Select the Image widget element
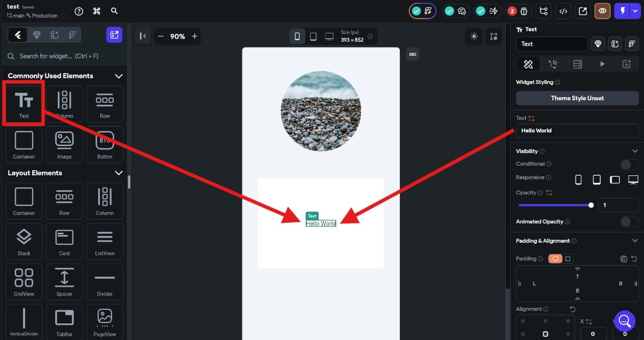This screenshot has height=340, width=644. click(x=64, y=145)
